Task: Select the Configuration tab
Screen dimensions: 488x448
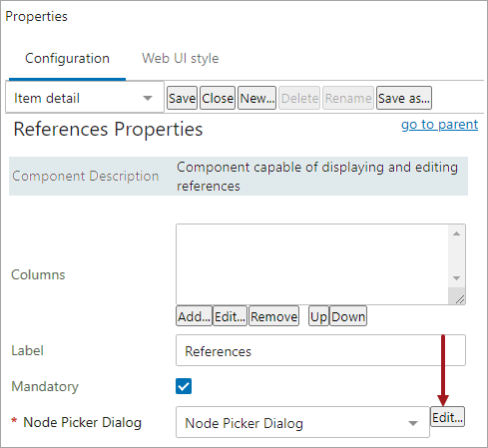Action: coord(67,58)
